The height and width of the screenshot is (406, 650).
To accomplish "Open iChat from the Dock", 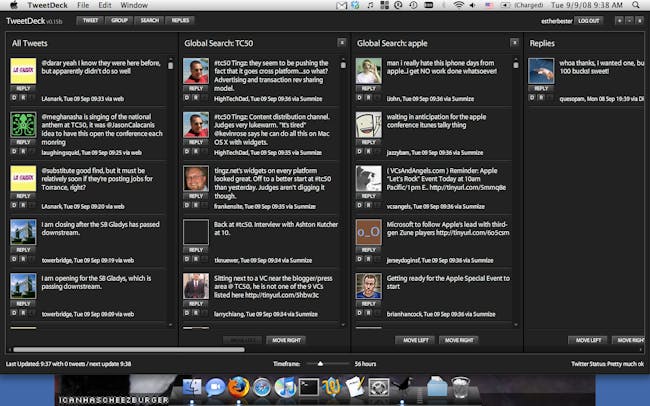I will click(215, 387).
